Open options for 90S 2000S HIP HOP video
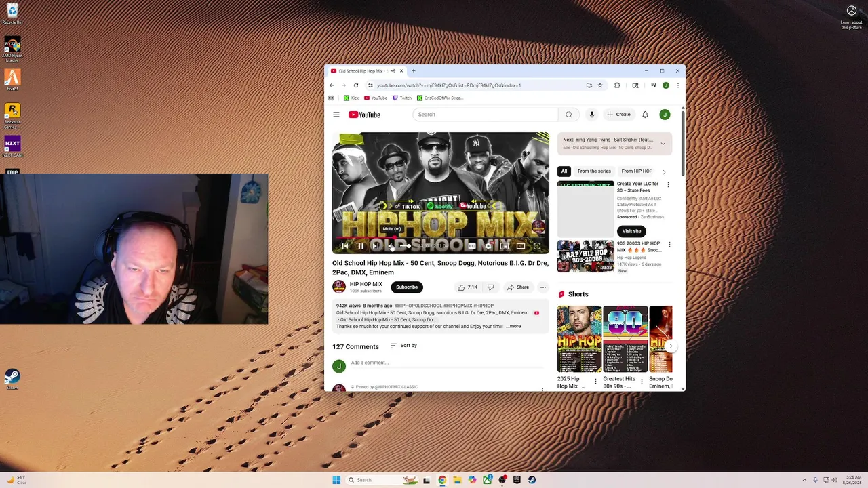 point(669,245)
